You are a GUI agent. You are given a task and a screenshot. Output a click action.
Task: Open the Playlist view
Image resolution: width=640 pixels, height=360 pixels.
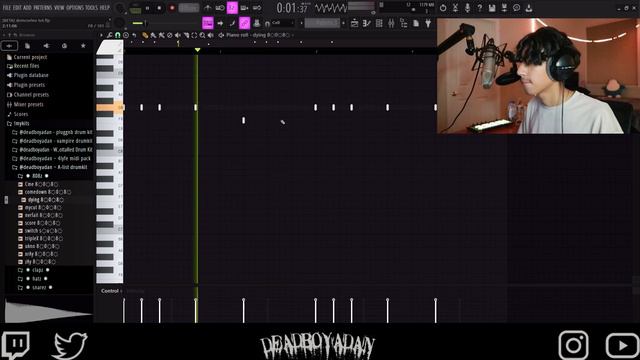[355, 23]
